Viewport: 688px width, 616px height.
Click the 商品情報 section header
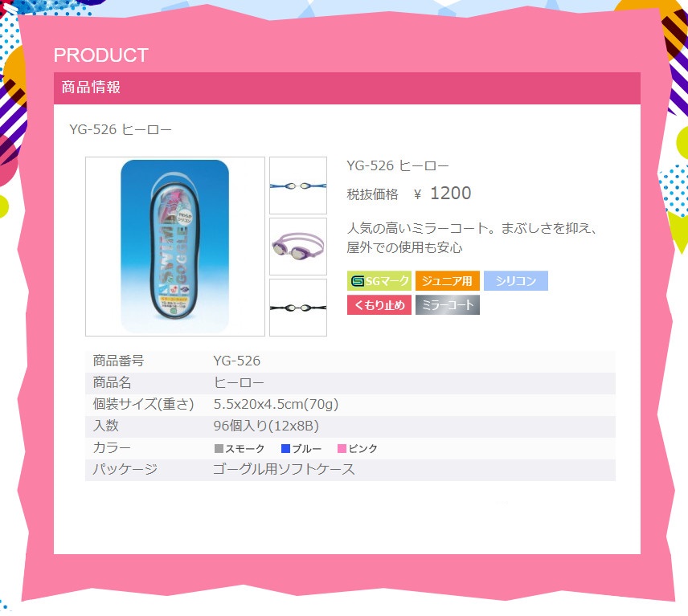point(347,88)
